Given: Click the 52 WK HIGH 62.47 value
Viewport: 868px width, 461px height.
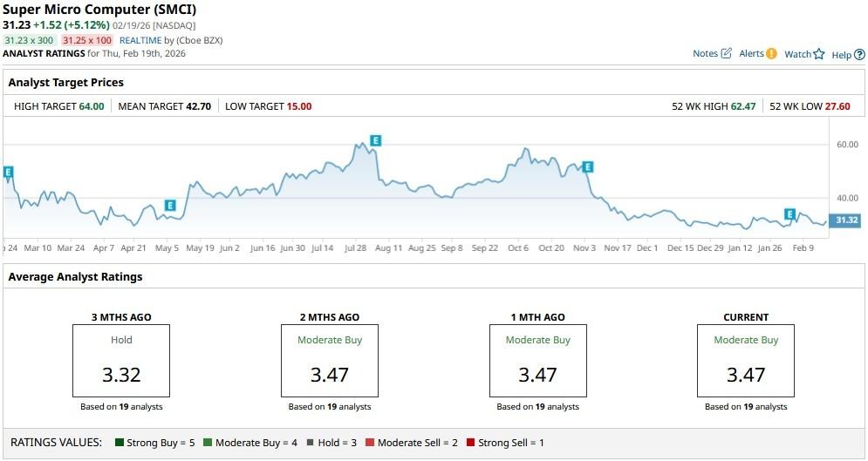Looking at the screenshot, I should pyautogui.click(x=743, y=106).
